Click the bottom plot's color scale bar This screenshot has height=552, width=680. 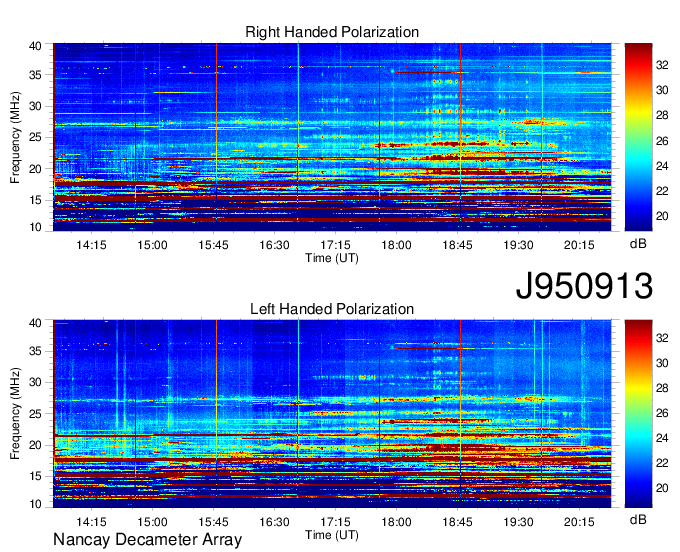pos(638,414)
